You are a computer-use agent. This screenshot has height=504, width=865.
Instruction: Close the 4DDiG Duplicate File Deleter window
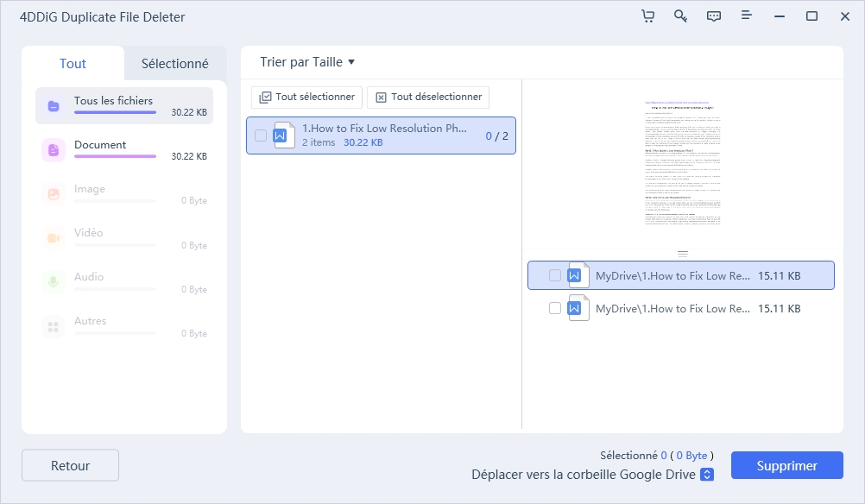click(844, 16)
